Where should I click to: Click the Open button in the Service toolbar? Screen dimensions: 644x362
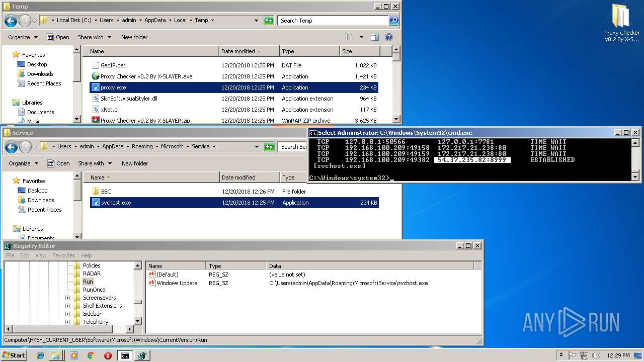[x=58, y=163]
